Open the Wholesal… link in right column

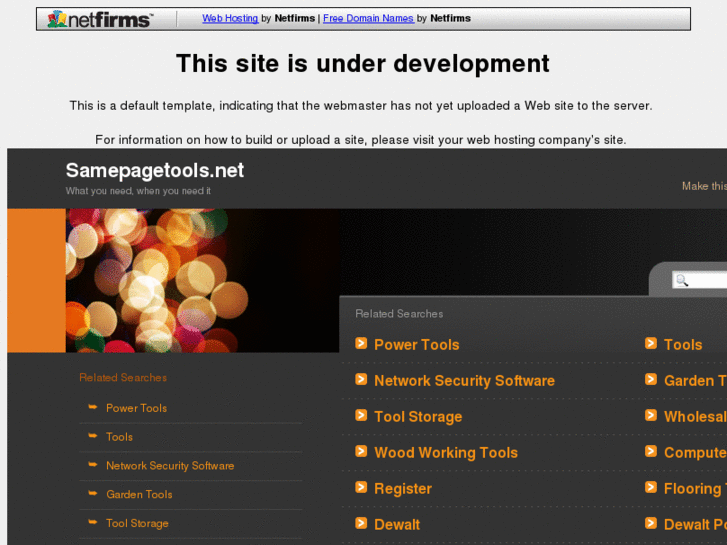point(695,417)
